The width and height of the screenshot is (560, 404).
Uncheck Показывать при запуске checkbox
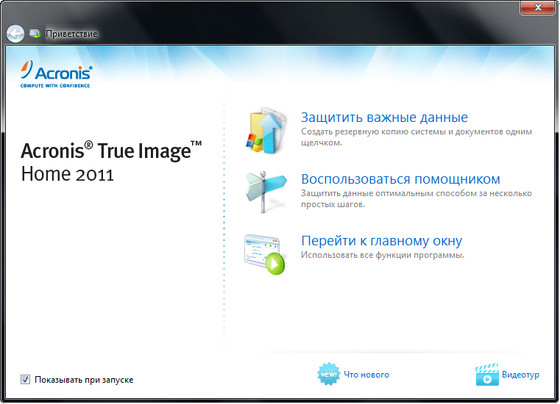pos(25,379)
